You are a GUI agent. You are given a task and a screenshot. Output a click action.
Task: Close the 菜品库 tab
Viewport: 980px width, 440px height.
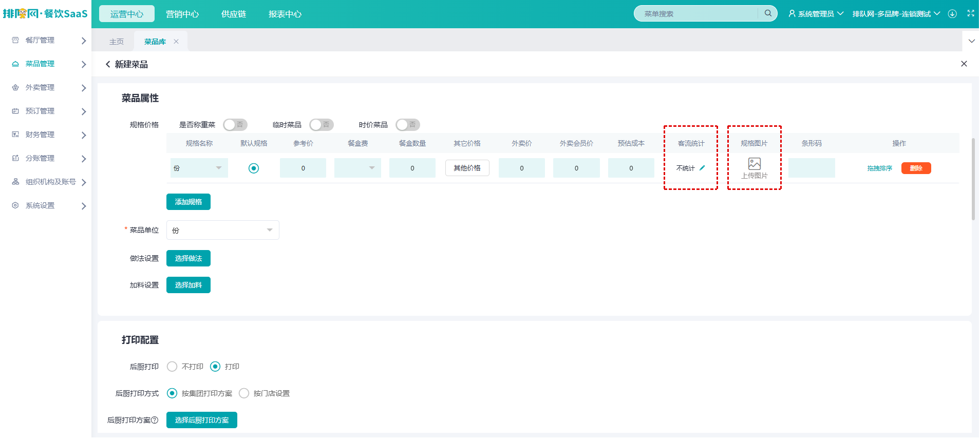(x=176, y=42)
